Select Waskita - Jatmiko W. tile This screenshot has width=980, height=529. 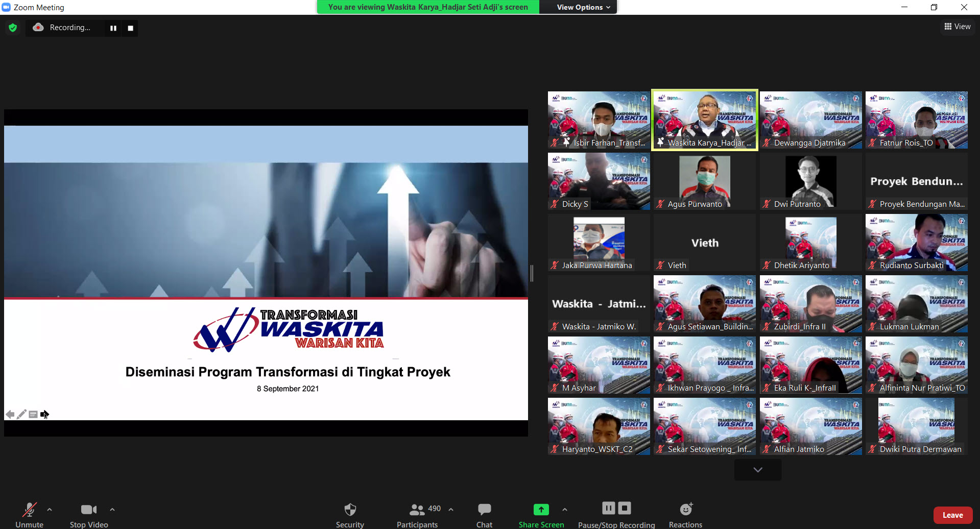point(599,304)
